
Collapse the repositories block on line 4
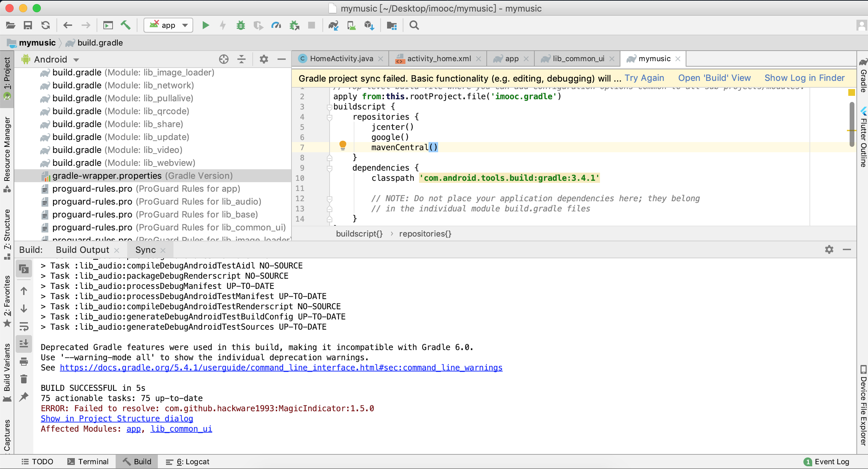point(329,117)
